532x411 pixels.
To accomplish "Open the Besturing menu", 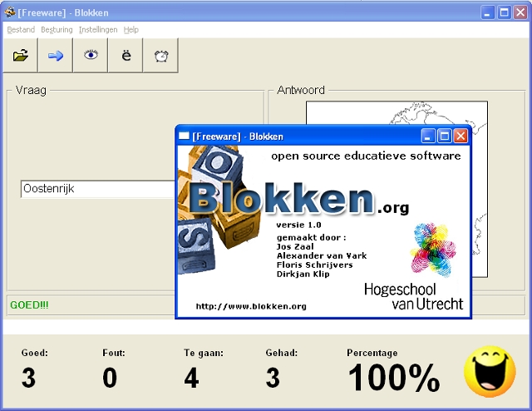I will pyautogui.click(x=57, y=30).
